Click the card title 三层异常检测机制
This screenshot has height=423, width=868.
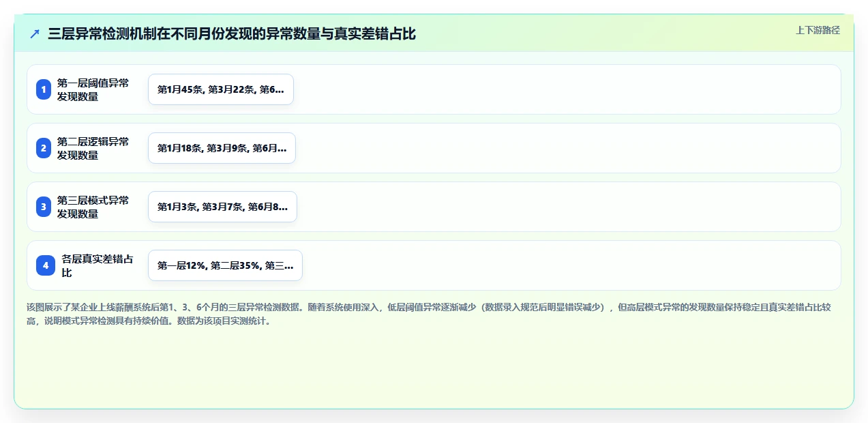tap(232, 33)
